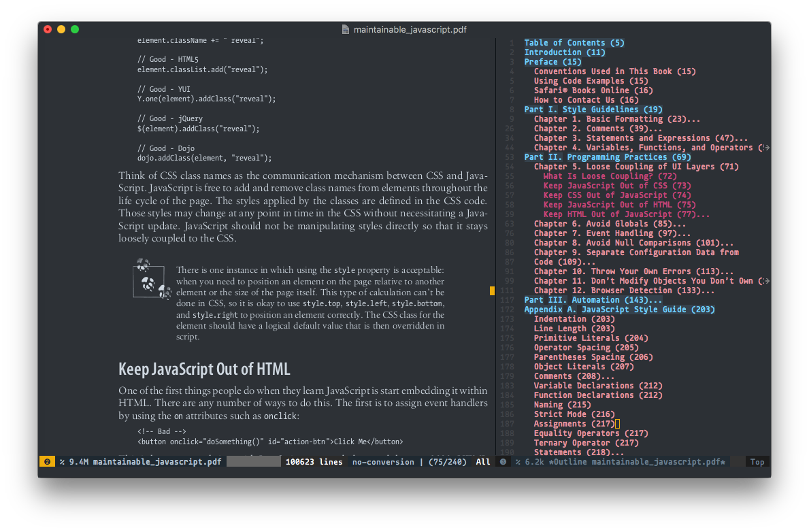Click the 9.4M file size in modeline

pos(78,462)
